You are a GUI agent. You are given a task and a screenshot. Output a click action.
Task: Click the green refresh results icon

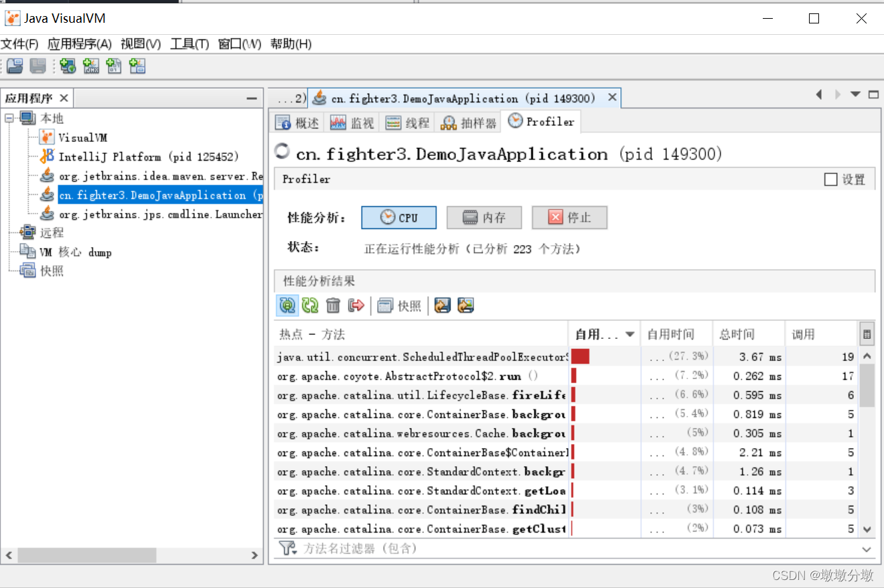(x=310, y=305)
